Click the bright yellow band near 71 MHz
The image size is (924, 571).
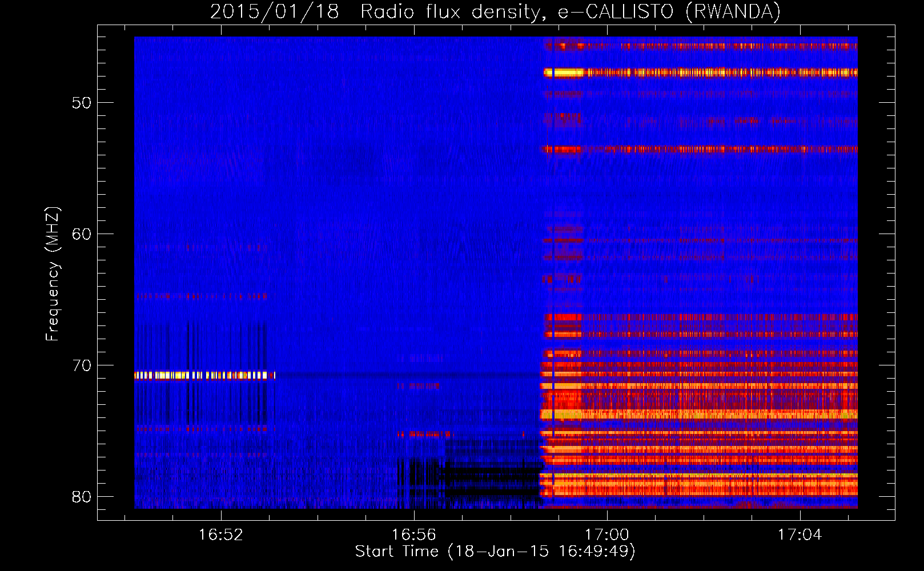[x=204, y=375]
